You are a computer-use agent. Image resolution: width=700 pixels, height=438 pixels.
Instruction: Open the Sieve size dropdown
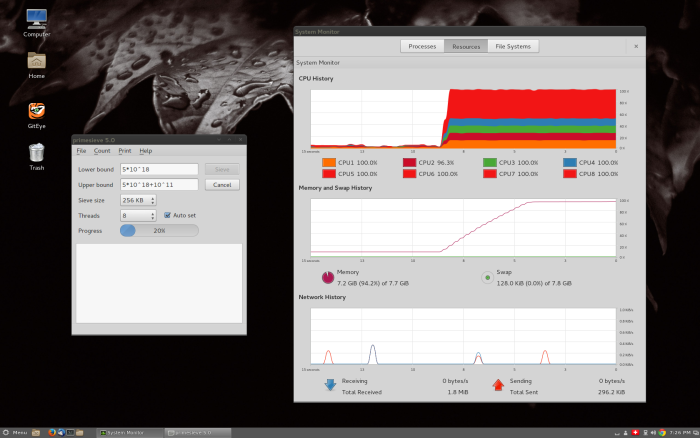[x=138, y=200]
